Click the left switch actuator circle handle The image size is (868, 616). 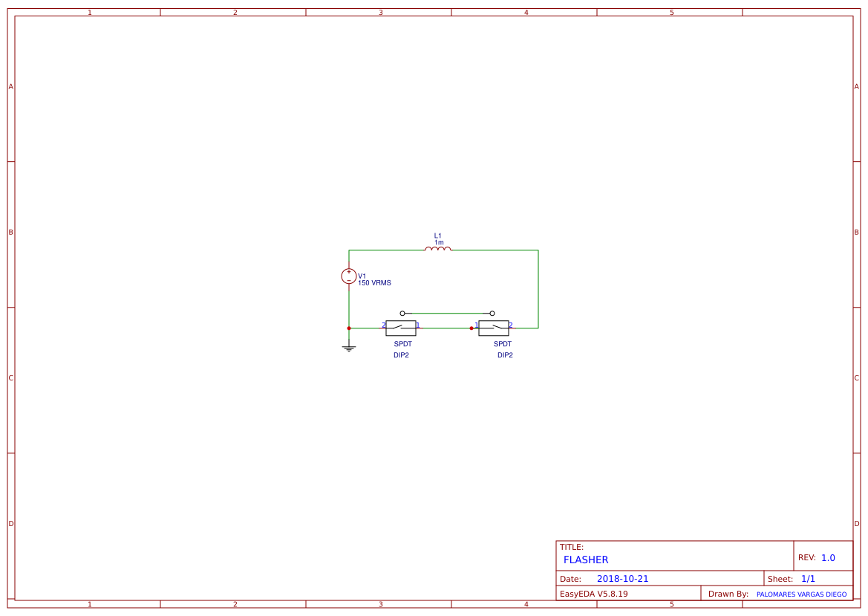(x=402, y=313)
